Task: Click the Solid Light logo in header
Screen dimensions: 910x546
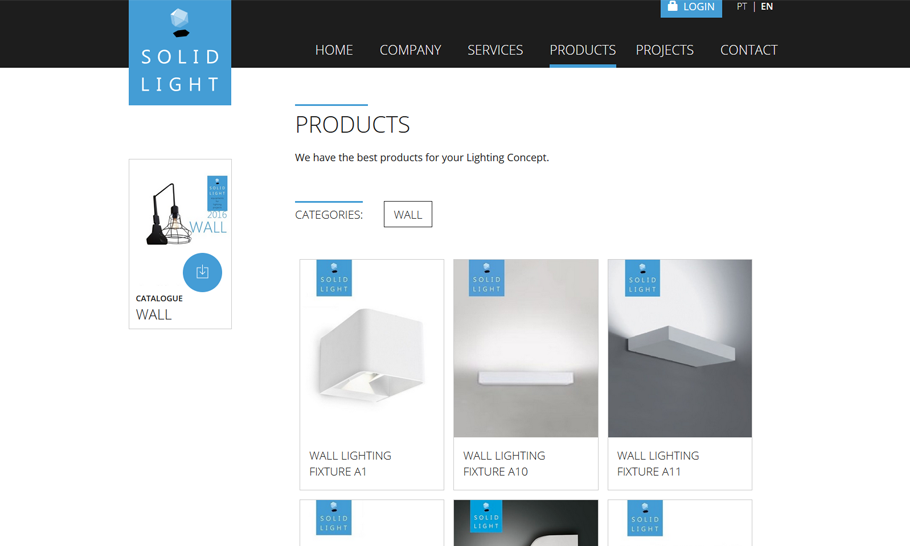Action: click(180, 52)
